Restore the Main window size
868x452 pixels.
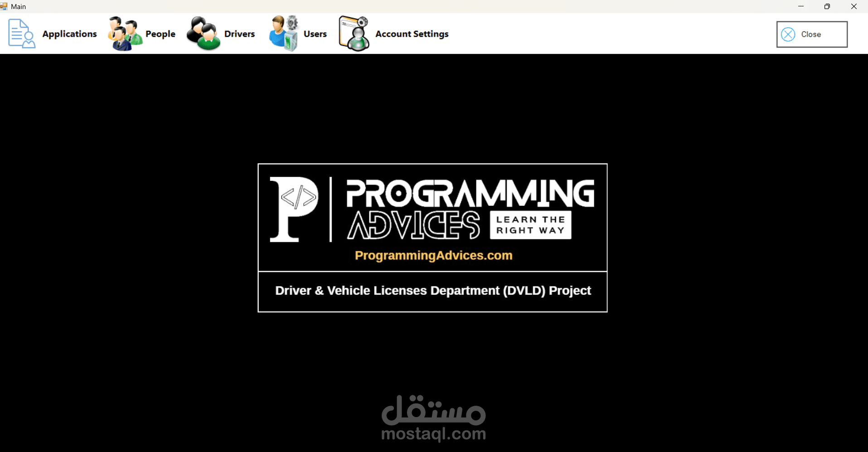tap(827, 6)
